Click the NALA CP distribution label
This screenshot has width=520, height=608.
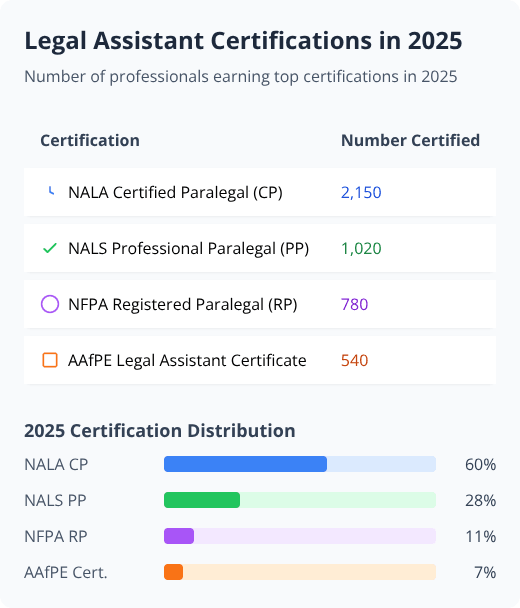pyautogui.click(x=56, y=465)
